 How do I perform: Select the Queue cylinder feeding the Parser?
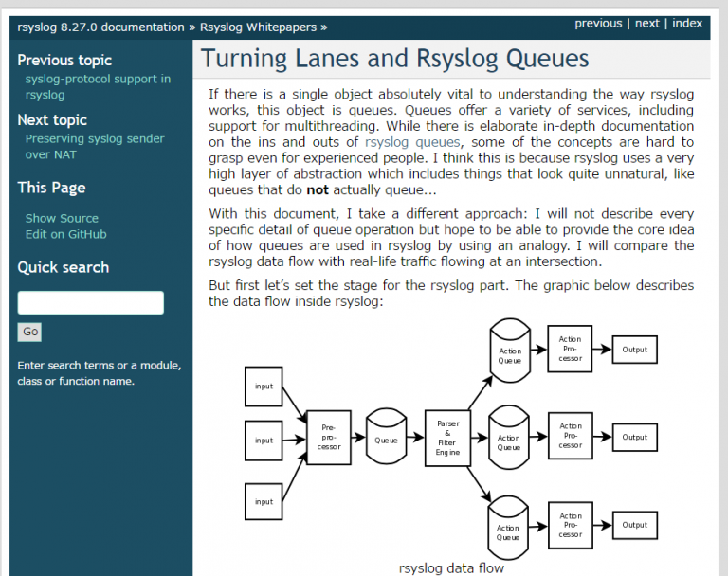click(386, 437)
